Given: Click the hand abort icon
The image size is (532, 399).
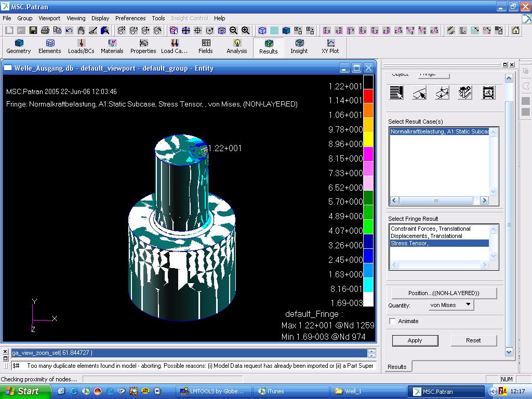Looking at the screenshot, I should pyautogui.click(x=81, y=30).
